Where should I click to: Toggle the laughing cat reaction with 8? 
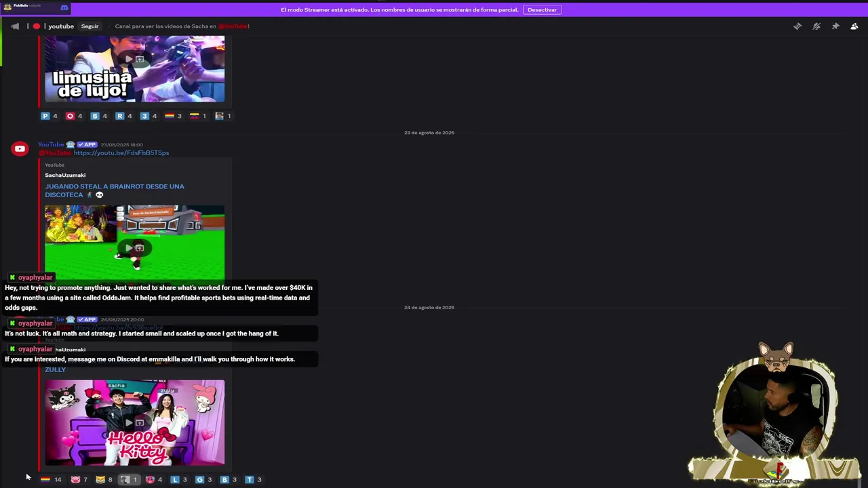(x=104, y=479)
